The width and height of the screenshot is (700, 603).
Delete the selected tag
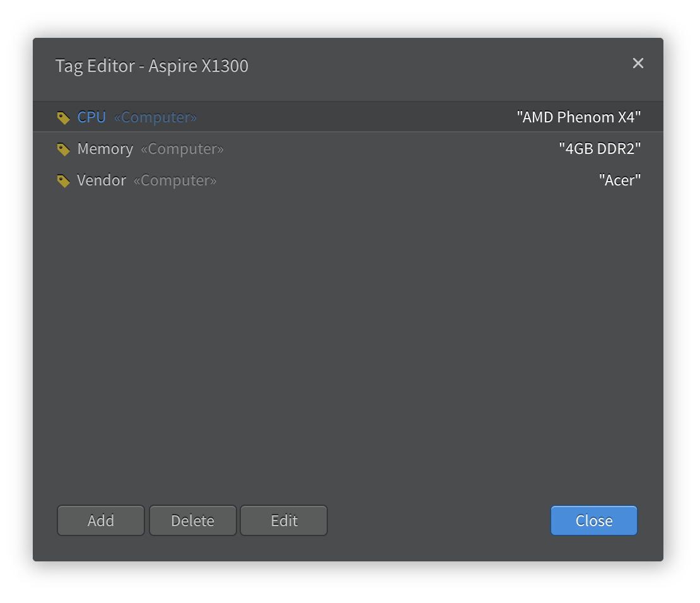(x=193, y=520)
